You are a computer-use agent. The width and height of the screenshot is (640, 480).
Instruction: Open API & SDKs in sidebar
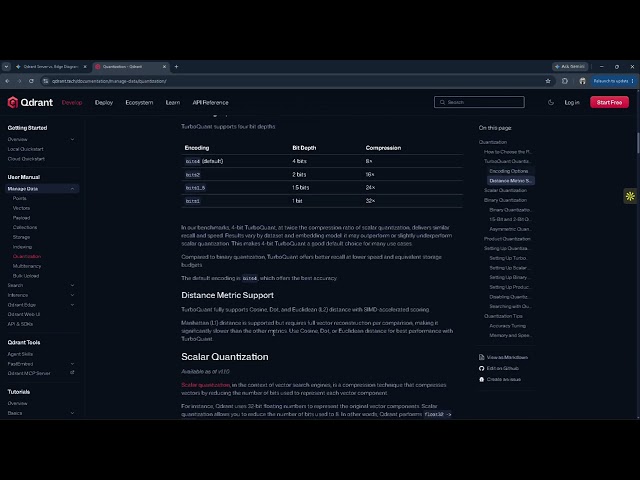point(20,324)
